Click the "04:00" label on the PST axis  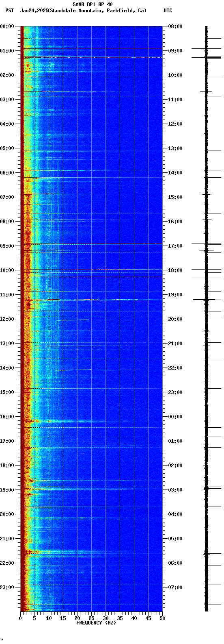(7, 124)
